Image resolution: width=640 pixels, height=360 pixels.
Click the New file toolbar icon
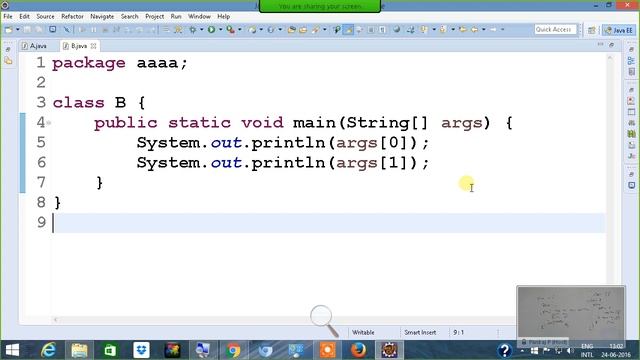tap(9, 30)
